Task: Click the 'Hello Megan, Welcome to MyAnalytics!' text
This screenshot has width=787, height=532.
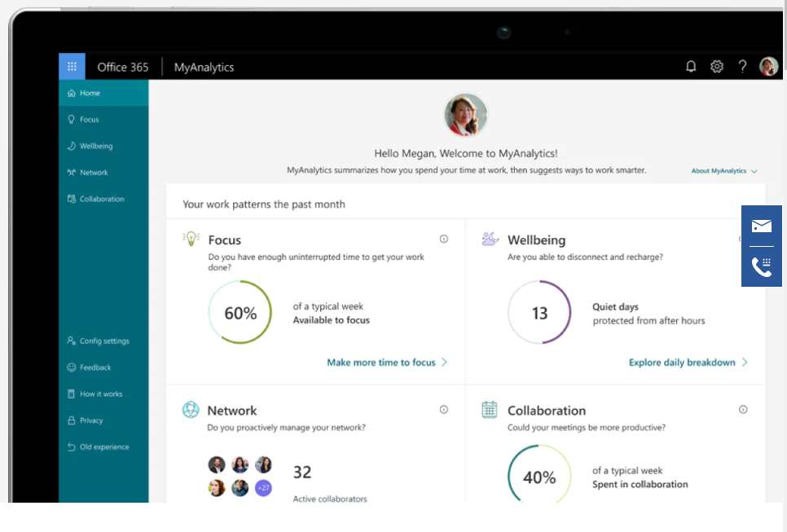Action: tap(466, 153)
